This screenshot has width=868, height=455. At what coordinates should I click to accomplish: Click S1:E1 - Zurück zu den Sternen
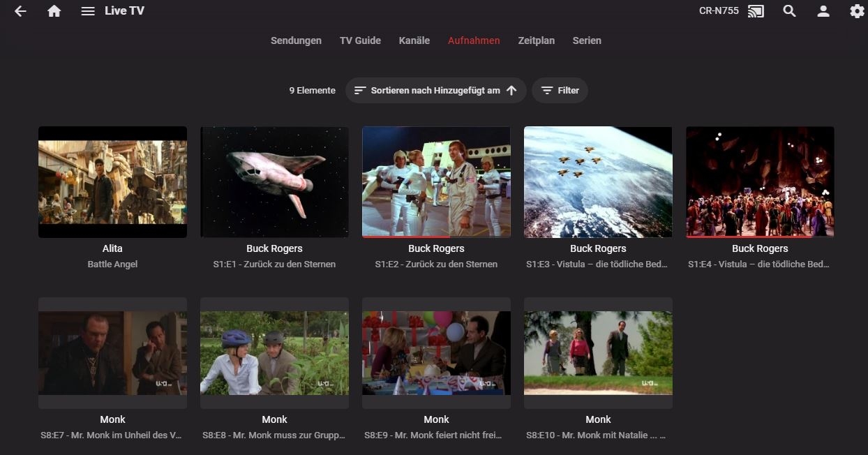point(274,264)
